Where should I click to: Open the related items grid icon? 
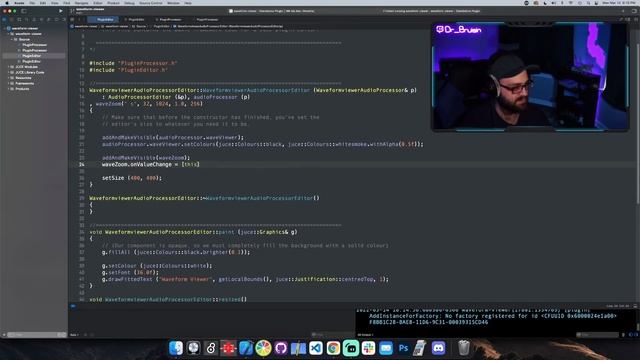pyautogui.click(x=72, y=19)
